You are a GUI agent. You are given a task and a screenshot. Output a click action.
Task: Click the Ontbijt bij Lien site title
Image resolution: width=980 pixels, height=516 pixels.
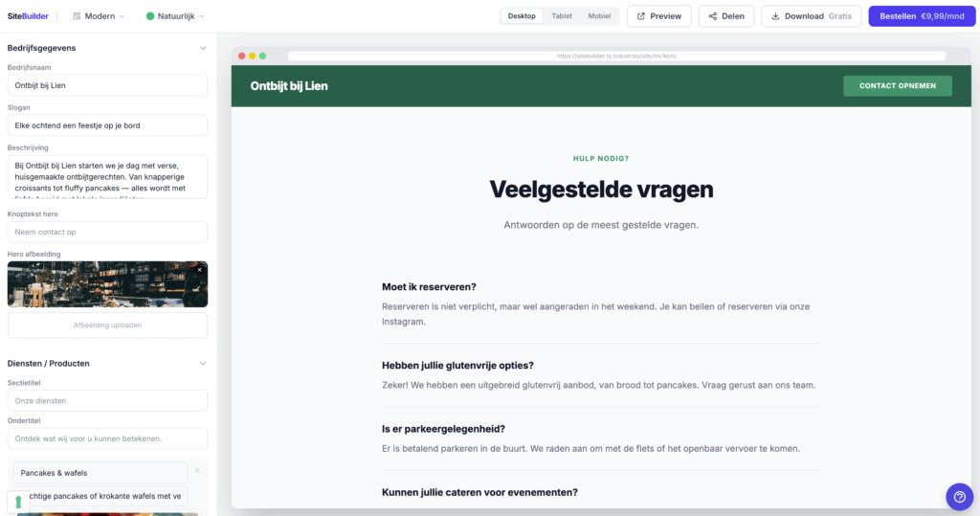point(289,86)
